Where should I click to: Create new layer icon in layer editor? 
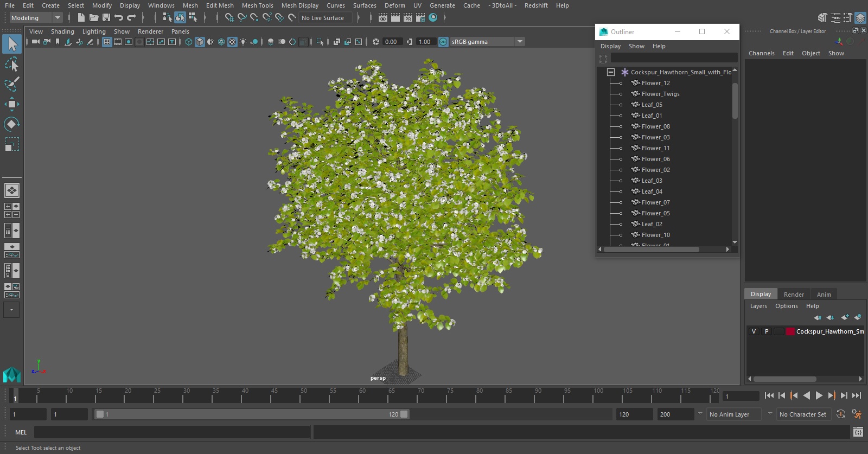[845, 317]
